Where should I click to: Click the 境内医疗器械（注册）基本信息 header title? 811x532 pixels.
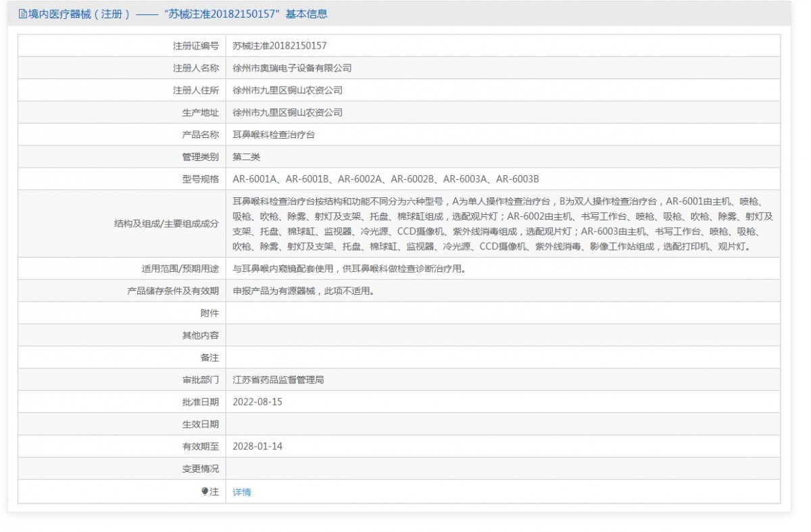(178, 14)
